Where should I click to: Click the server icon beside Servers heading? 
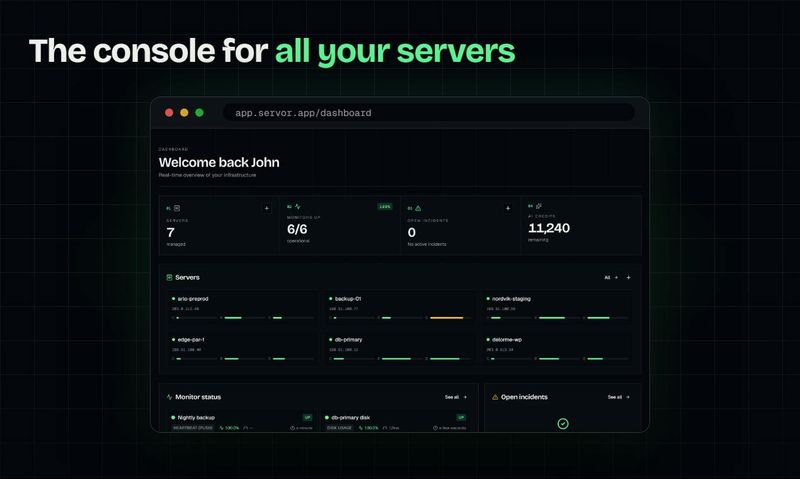click(x=169, y=278)
